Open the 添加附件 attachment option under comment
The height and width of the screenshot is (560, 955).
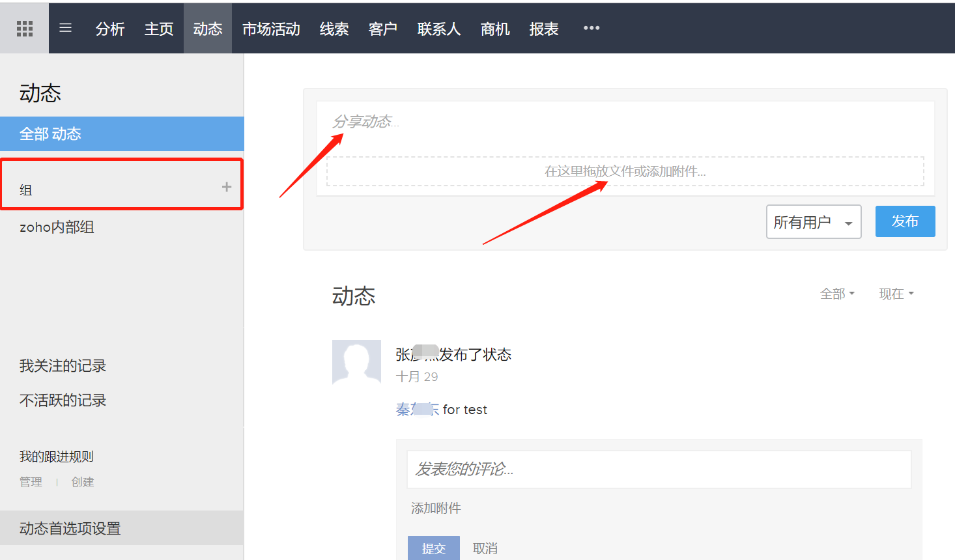point(435,508)
